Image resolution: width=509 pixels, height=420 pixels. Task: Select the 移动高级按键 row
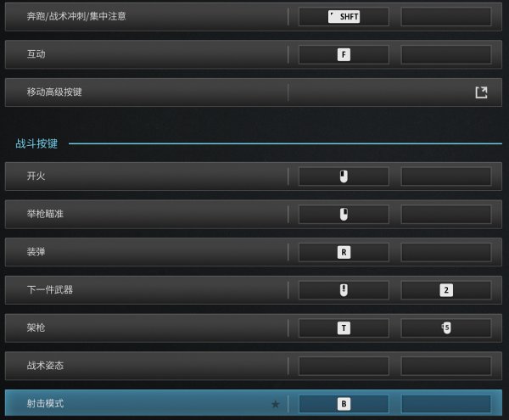click(x=254, y=92)
